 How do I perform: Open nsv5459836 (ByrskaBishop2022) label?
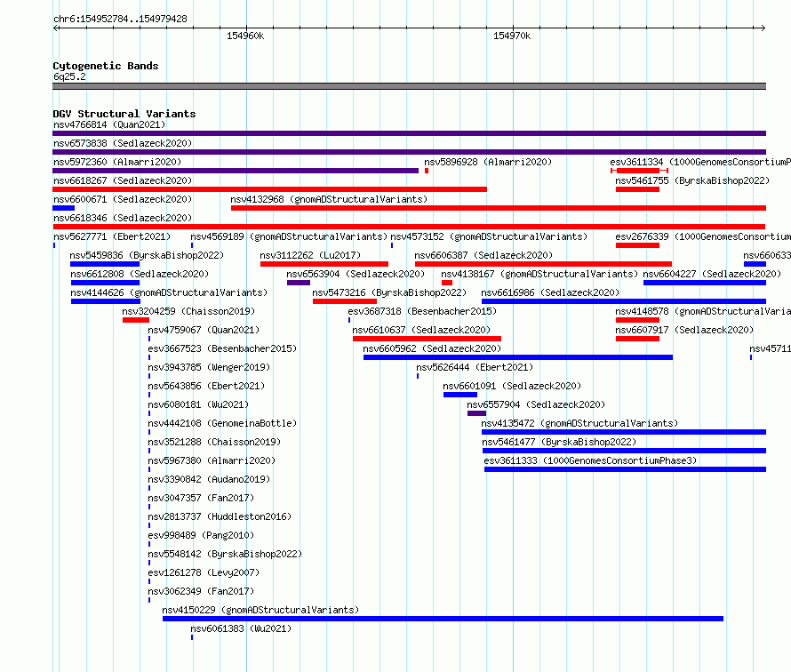tap(147, 255)
